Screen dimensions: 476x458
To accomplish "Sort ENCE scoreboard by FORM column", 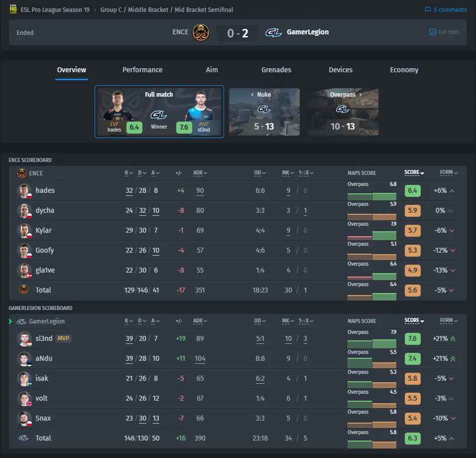I will pyautogui.click(x=449, y=172).
